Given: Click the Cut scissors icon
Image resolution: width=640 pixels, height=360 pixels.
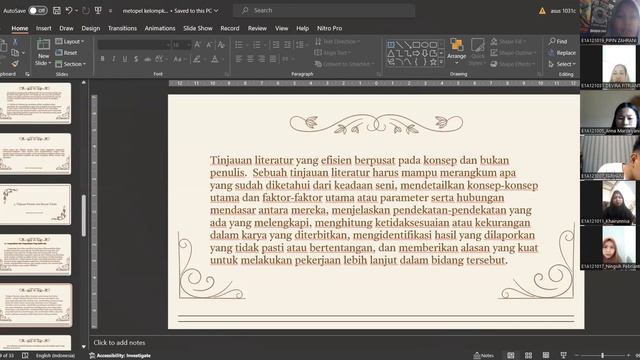Looking at the screenshot, I should coord(15,42).
